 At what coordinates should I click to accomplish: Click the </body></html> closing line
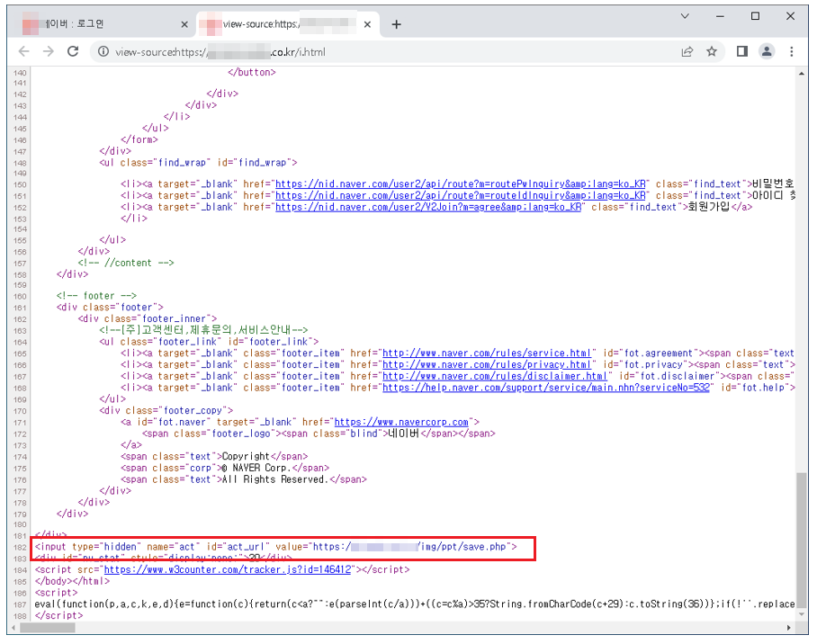(72, 581)
